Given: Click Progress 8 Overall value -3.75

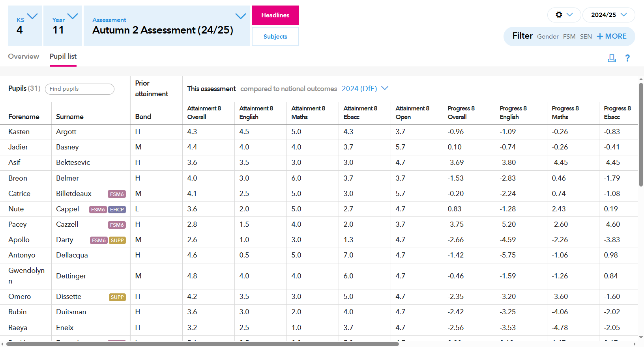Looking at the screenshot, I should tap(456, 224).
